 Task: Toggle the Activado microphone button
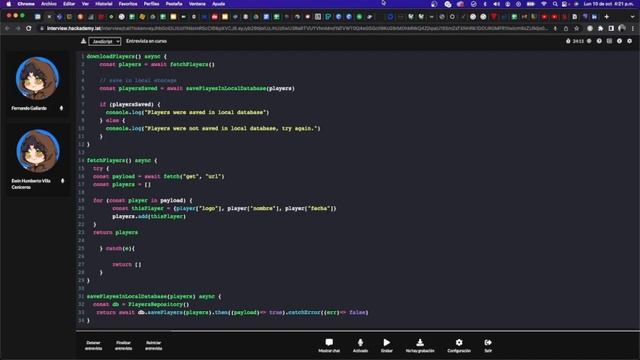(360, 345)
